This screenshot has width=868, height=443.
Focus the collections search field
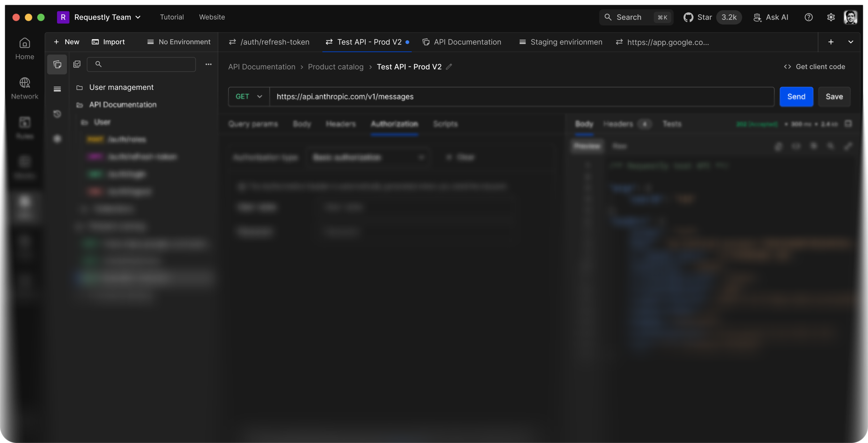141,64
